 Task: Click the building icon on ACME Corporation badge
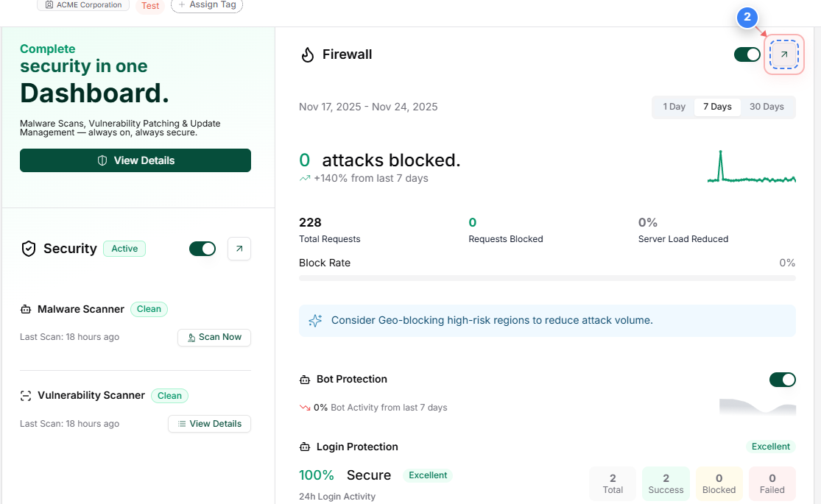pos(47,5)
